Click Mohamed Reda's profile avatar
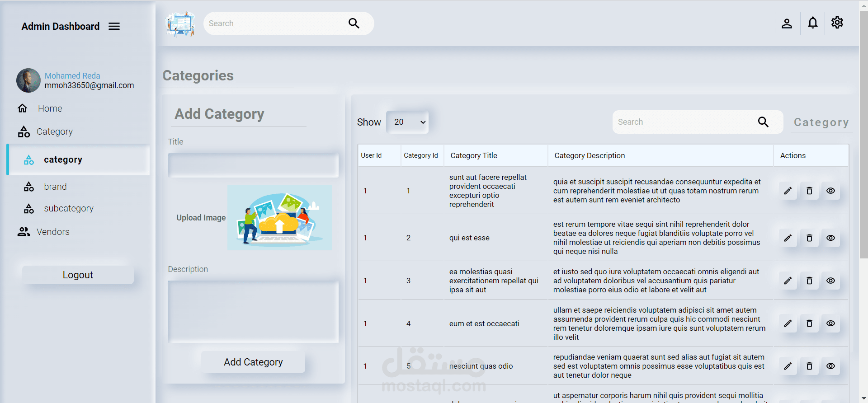The image size is (868, 403). pos(28,80)
